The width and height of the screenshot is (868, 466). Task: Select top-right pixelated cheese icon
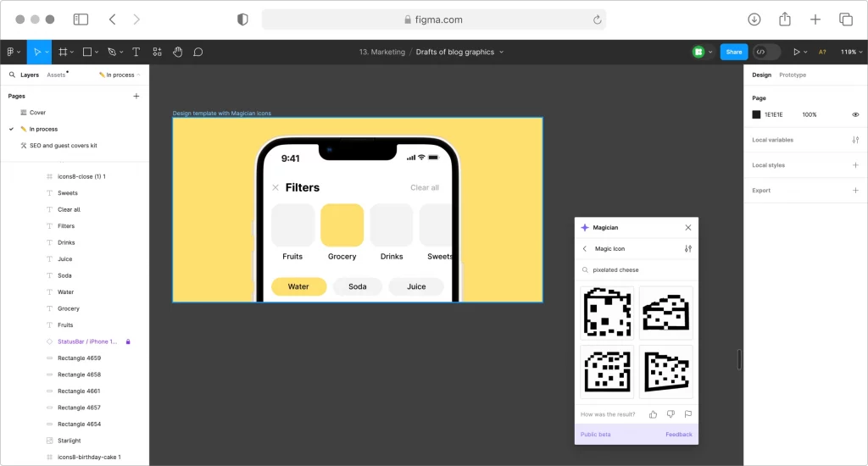[x=666, y=313]
